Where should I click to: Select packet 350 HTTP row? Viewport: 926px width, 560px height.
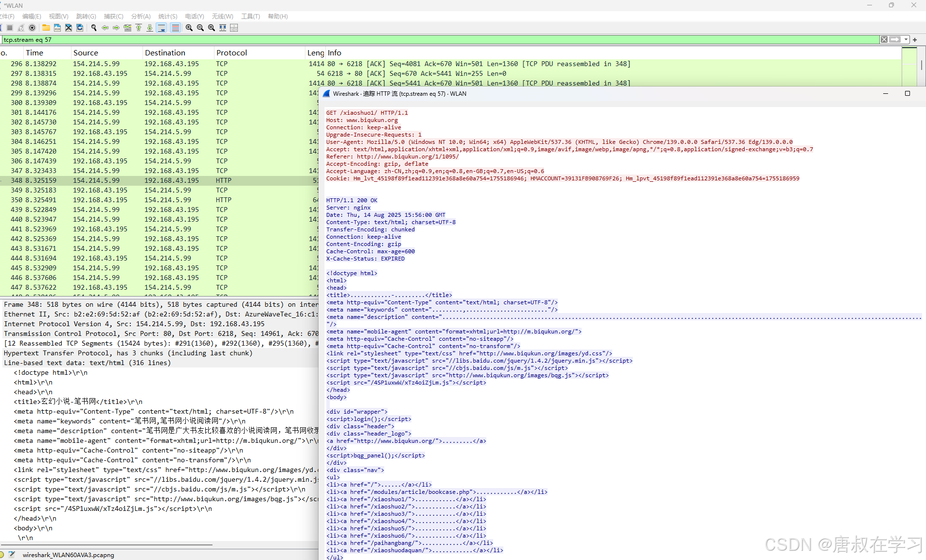159,200
